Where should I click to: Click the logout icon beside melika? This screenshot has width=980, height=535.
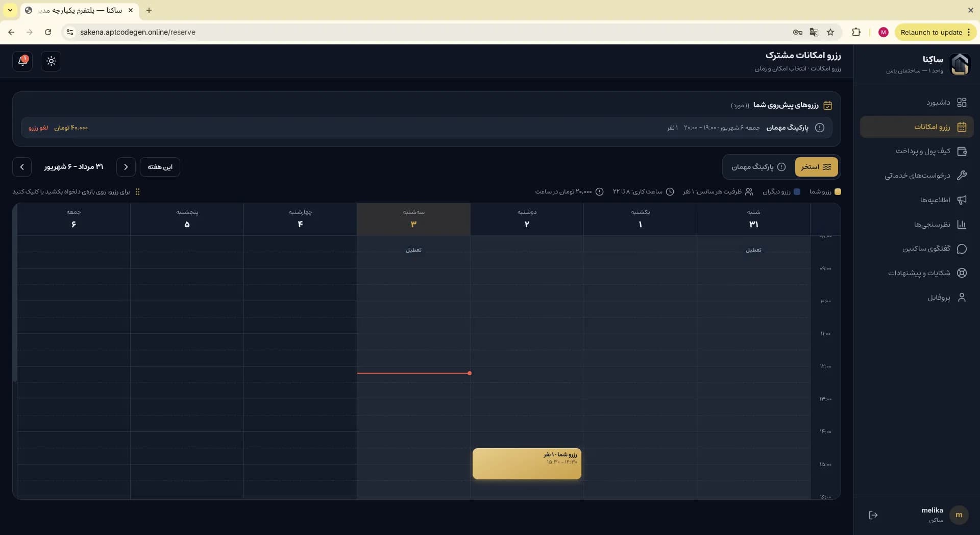click(873, 515)
